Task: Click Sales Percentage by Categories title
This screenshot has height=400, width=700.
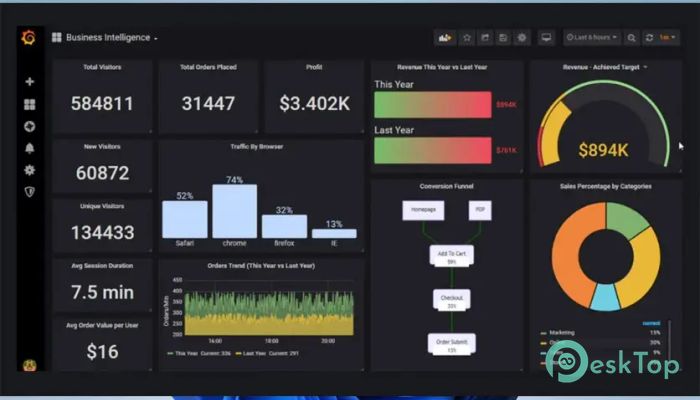Action: point(606,186)
